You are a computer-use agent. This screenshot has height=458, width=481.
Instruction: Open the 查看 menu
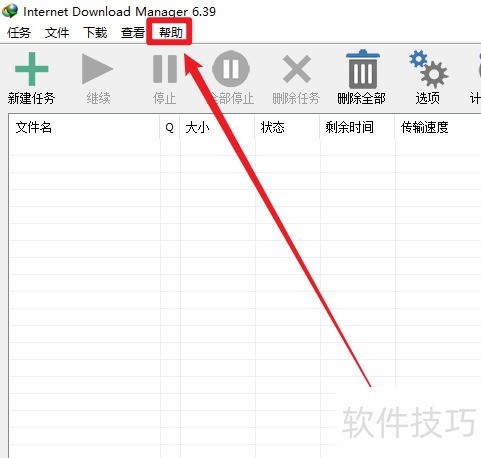pyautogui.click(x=133, y=33)
